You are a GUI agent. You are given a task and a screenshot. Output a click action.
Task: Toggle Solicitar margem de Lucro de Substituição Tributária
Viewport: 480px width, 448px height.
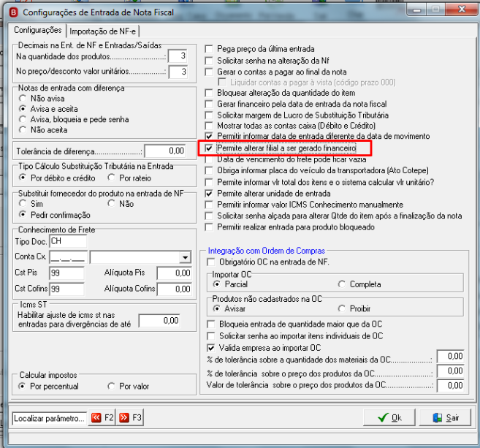pyautogui.click(x=209, y=115)
